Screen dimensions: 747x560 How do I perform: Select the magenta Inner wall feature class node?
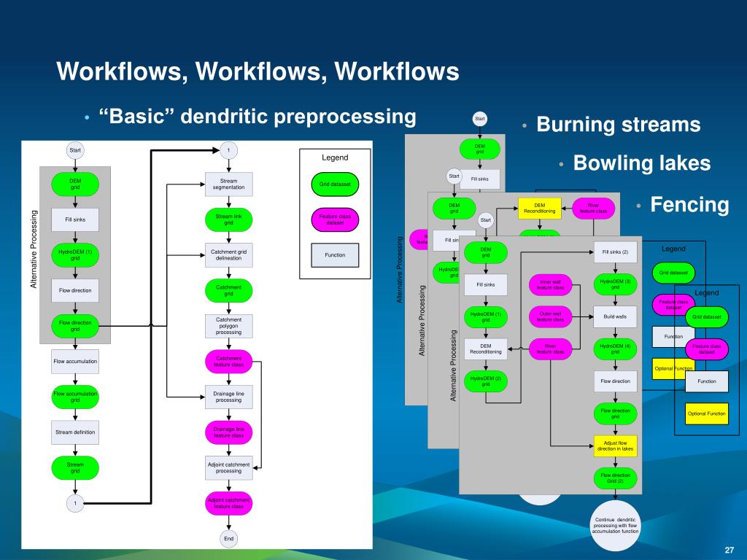click(550, 285)
